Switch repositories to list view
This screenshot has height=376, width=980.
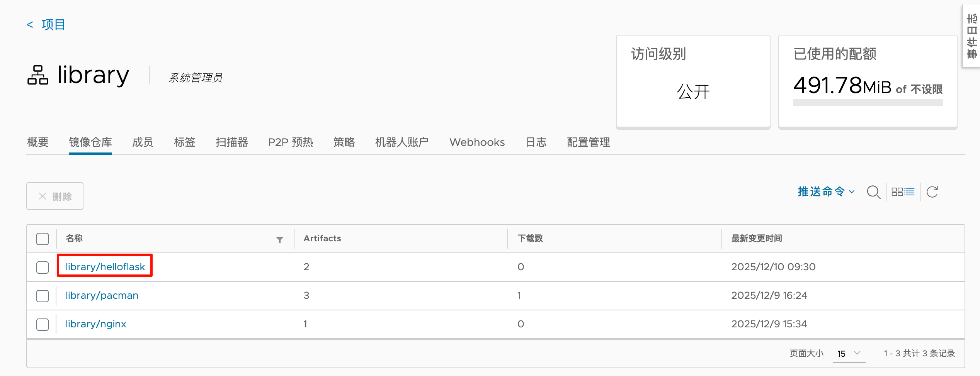coord(909,191)
